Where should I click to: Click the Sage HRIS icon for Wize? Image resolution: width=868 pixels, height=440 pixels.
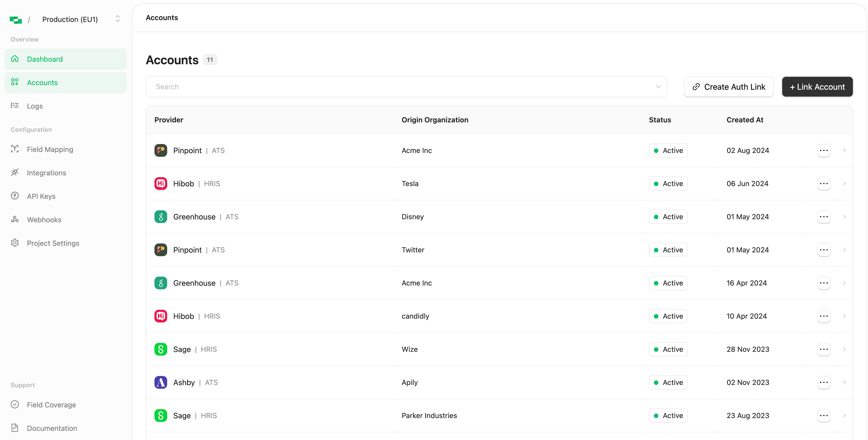pos(161,349)
